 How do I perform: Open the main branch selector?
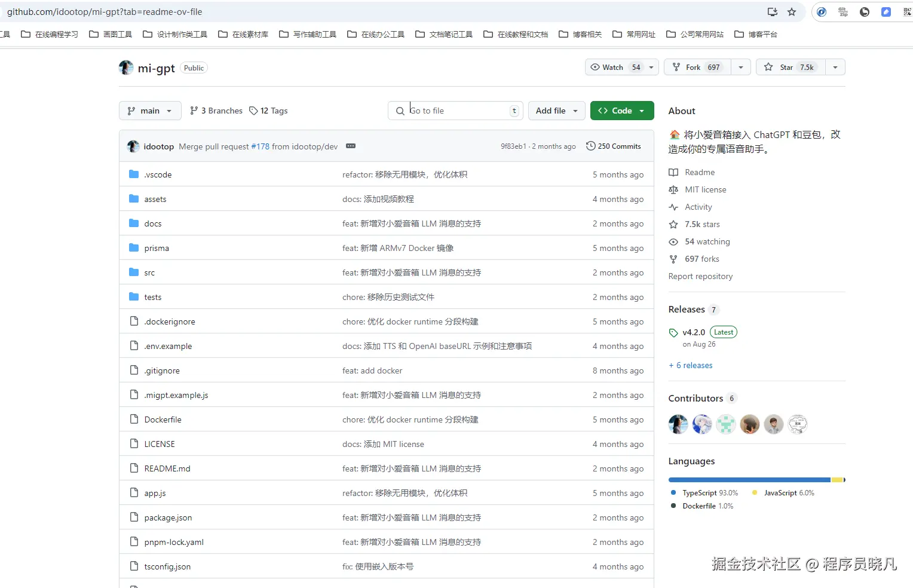[x=150, y=111]
